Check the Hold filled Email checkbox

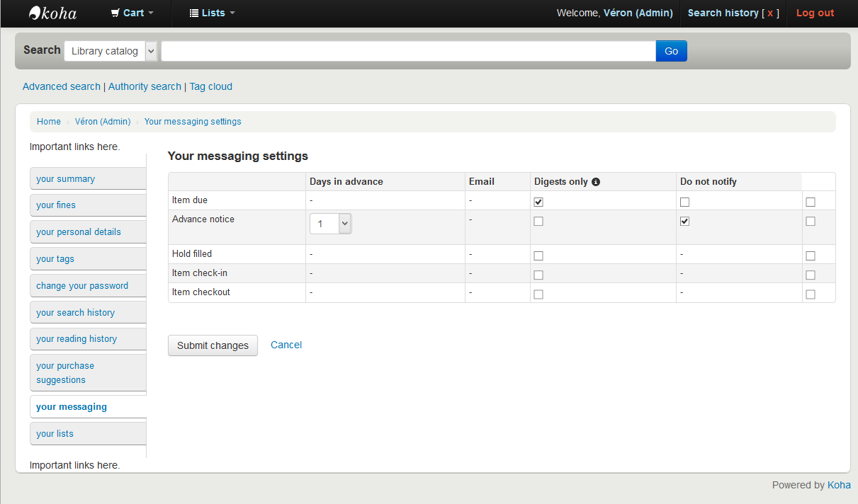(538, 256)
